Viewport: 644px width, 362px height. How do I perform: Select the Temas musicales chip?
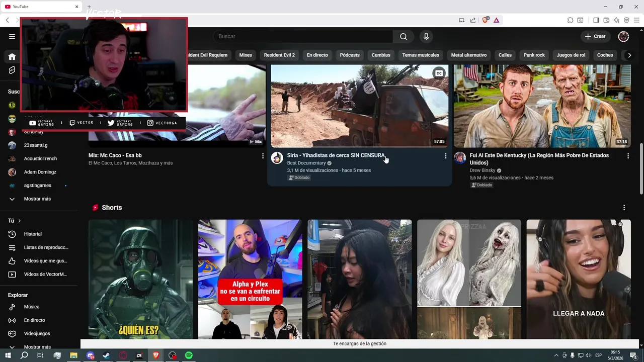coord(421,55)
